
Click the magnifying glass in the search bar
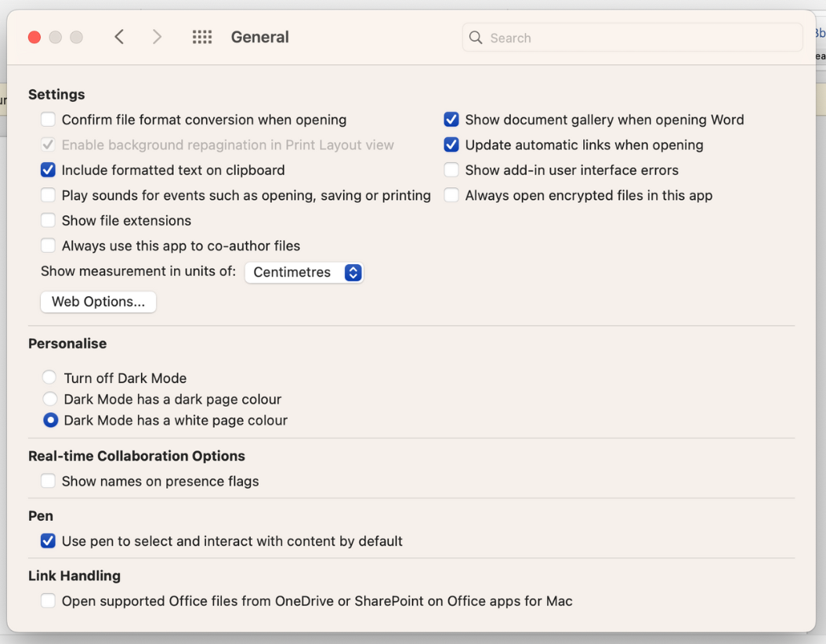[x=476, y=37]
